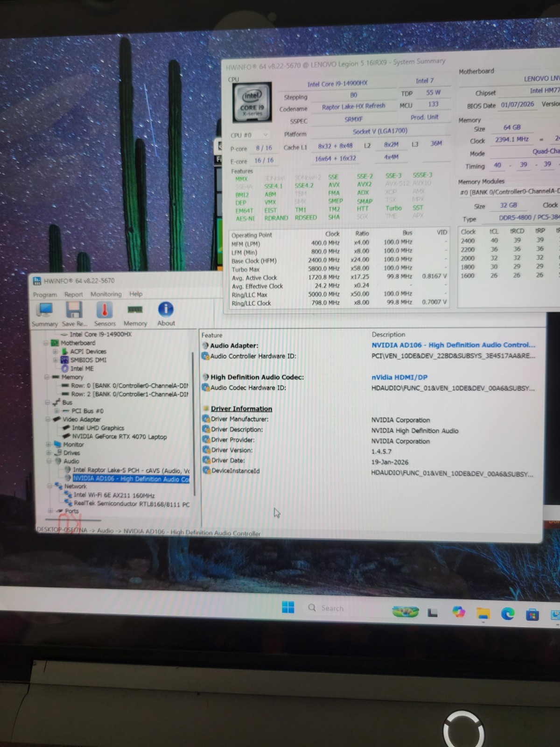This screenshot has width=560, height=747.
Task: Open the Copilot taskbar icon
Action: coord(458,612)
